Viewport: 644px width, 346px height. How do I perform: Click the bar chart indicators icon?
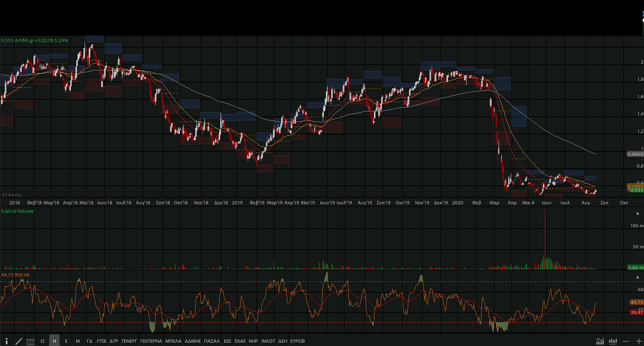613,341
